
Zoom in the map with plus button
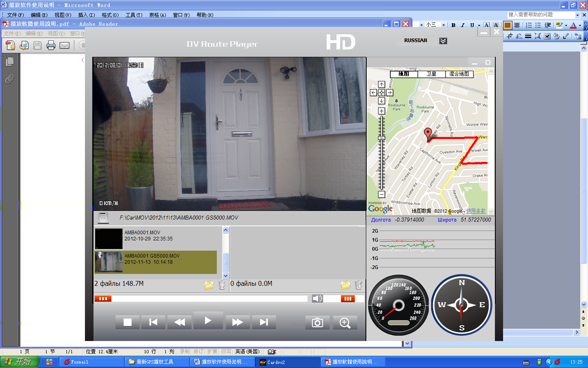pyautogui.click(x=381, y=111)
